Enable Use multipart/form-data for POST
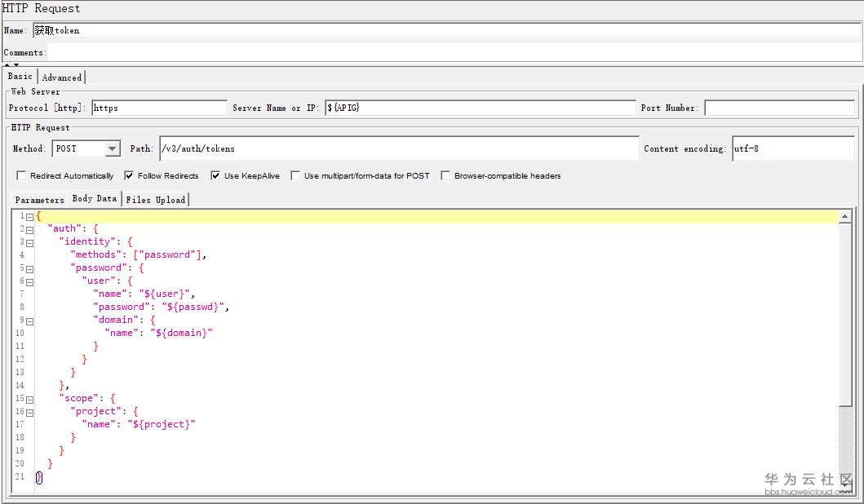 click(x=295, y=175)
